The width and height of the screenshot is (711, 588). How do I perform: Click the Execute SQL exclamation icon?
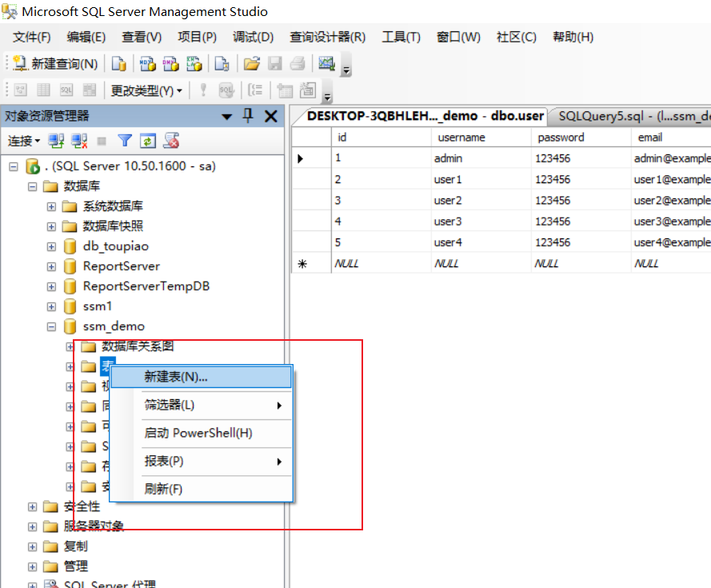(x=203, y=90)
